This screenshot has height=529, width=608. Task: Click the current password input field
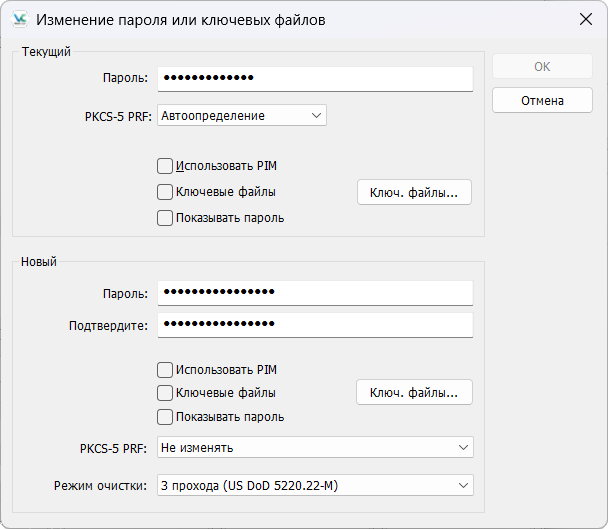click(x=314, y=78)
